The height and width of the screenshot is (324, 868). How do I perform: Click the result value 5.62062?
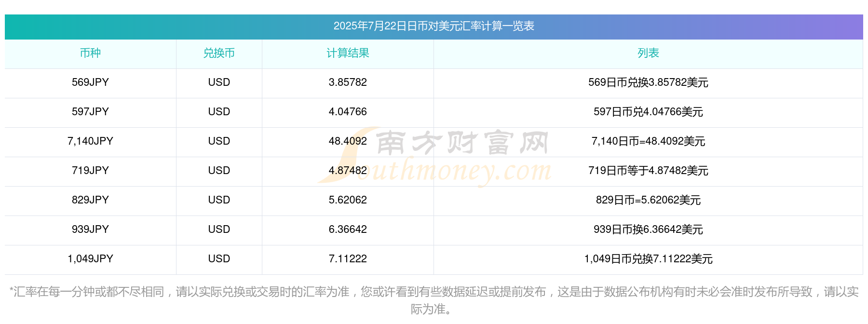[348, 200]
